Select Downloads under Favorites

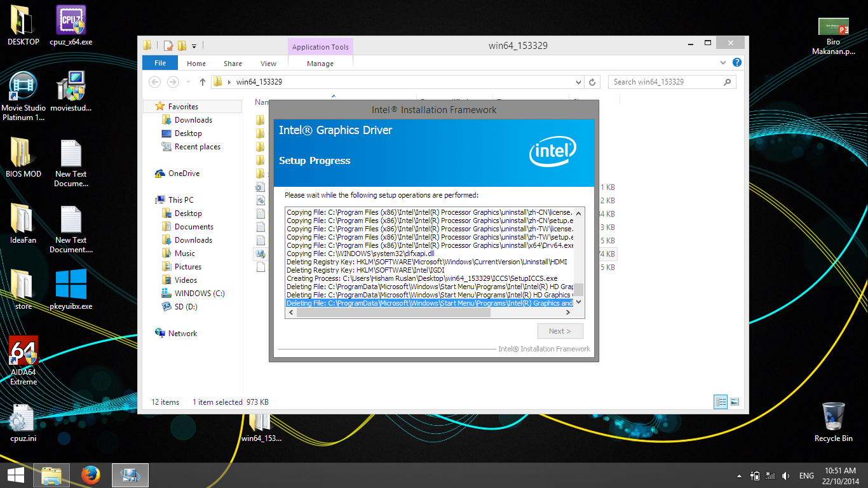point(193,120)
